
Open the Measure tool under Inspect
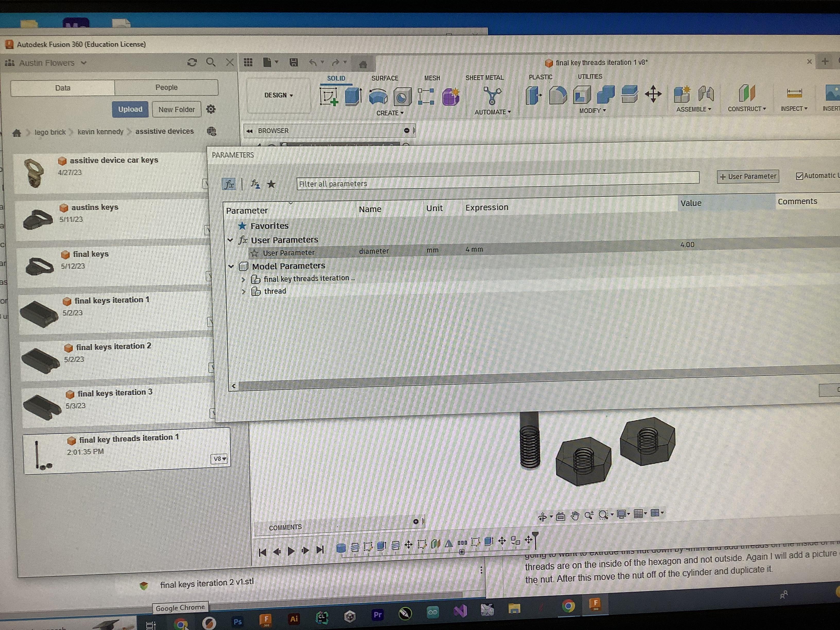pos(794,93)
